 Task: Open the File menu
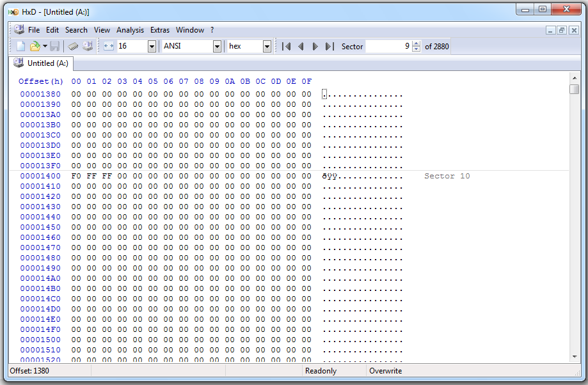[x=34, y=30]
